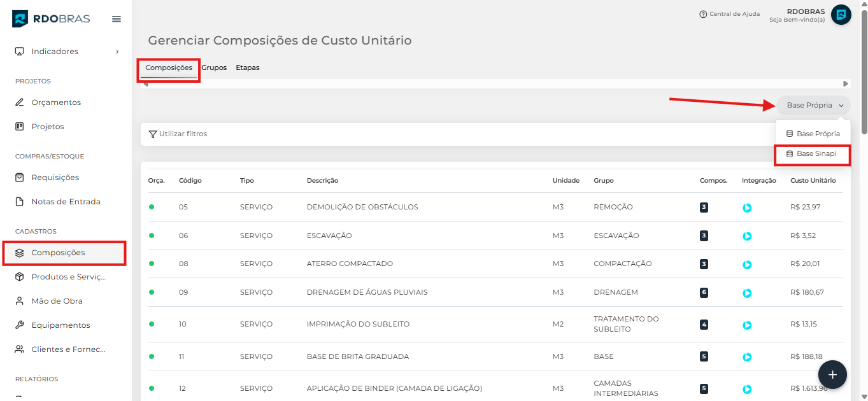Viewport: 868px width, 401px height.
Task: Switch to the Grupos tab
Action: [214, 67]
